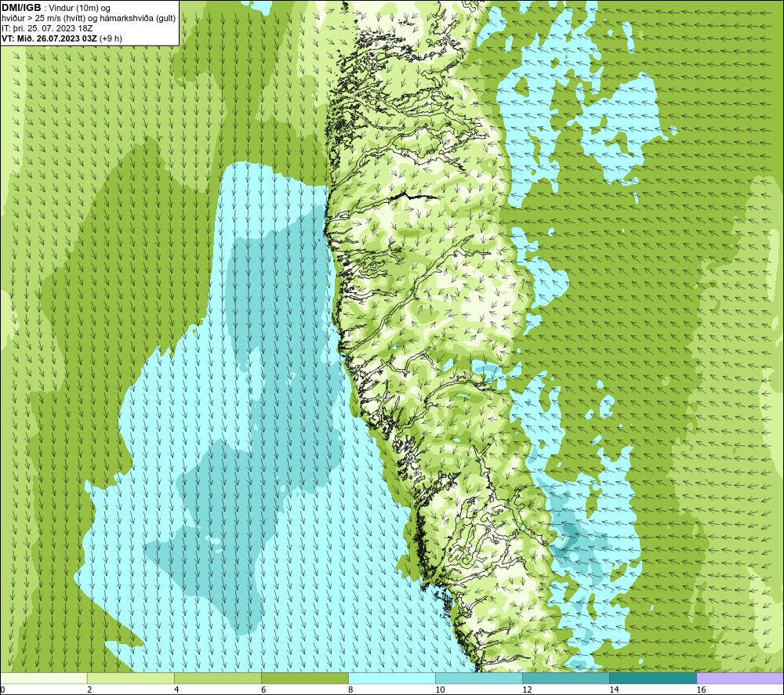
Task: Click the scale label '2'
Action: (x=89, y=690)
